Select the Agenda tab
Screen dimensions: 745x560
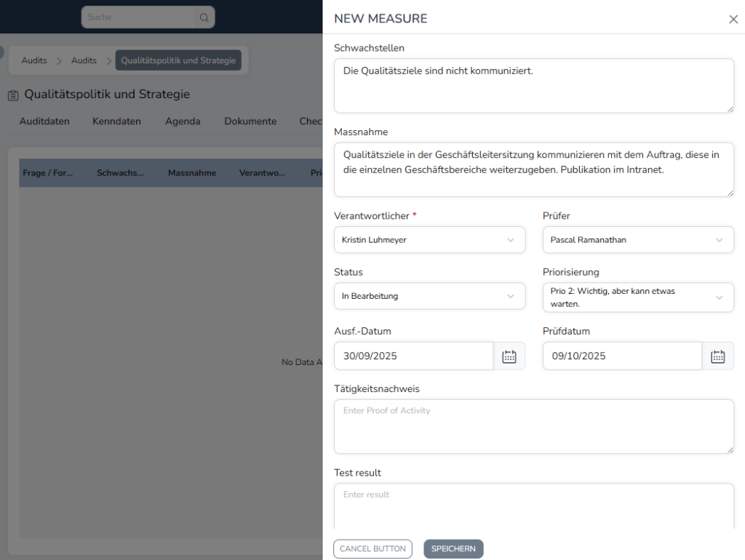coord(183,121)
